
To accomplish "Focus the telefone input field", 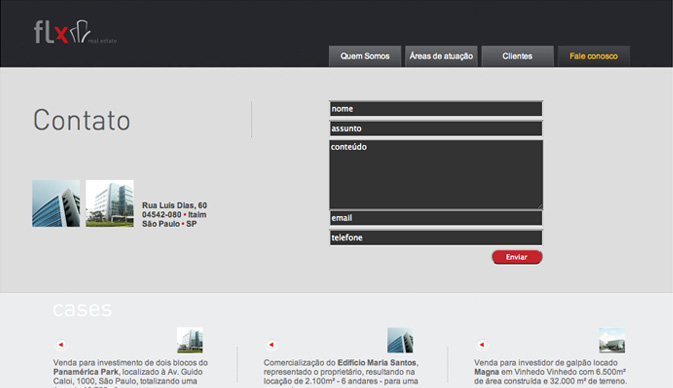I will pos(436,238).
